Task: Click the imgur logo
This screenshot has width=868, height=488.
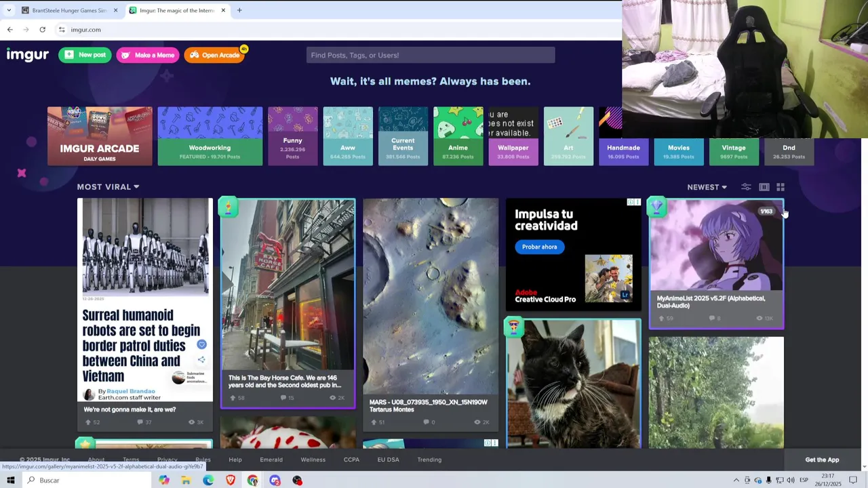Action: coord(28,55)
